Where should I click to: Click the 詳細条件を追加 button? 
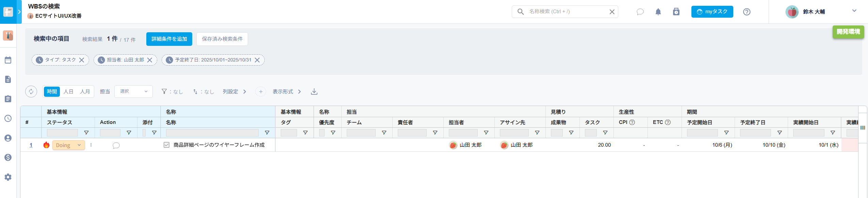pyautogui.click(x=169, y=39)
